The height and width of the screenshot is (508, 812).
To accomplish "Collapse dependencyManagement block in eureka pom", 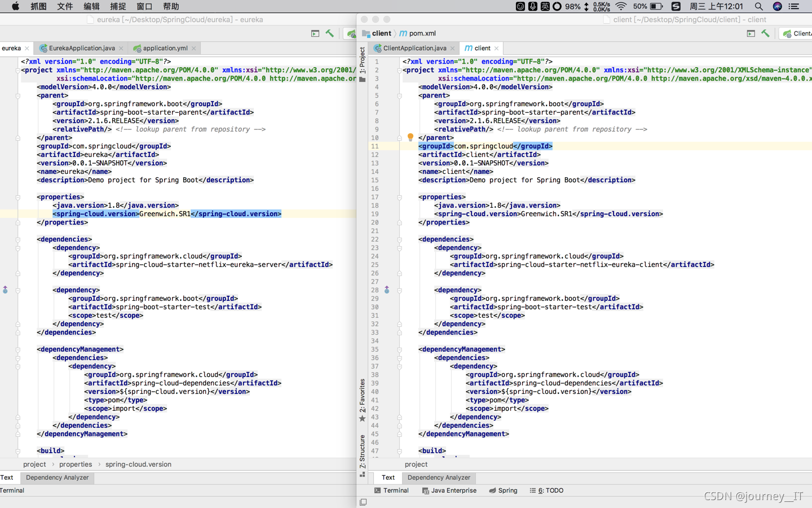I will 17,350.
